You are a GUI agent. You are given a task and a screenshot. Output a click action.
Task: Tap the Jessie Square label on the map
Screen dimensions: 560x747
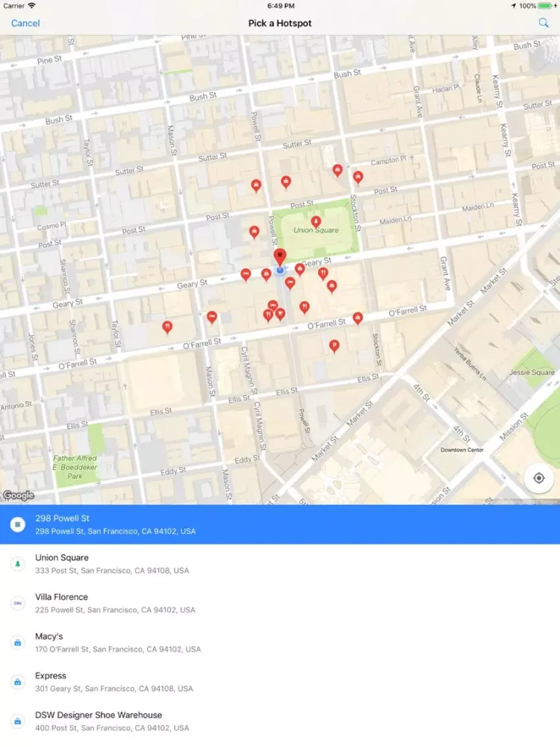[x=532, y=372]
